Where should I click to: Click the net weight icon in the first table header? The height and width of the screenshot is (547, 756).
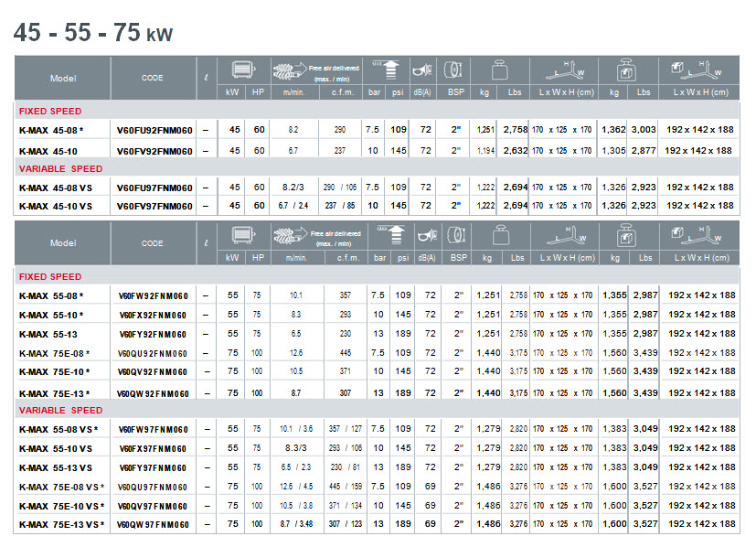(x=499, y=70)
